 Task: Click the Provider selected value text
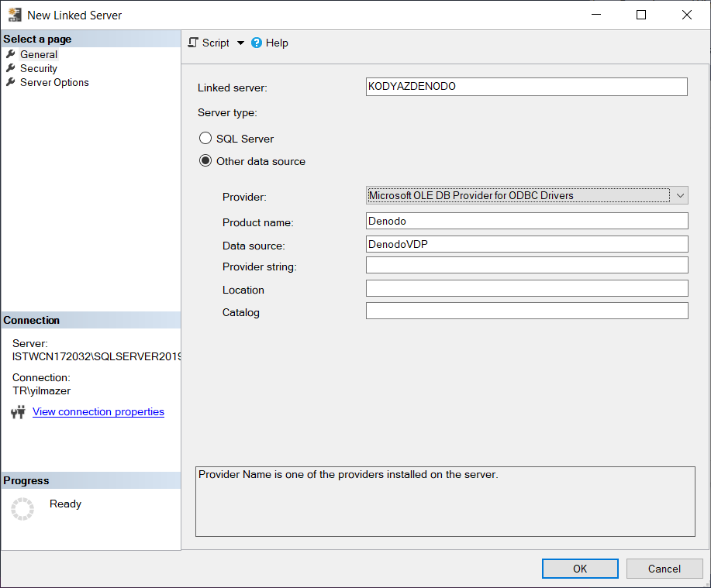pyautogui.click(x=471, y=195)
